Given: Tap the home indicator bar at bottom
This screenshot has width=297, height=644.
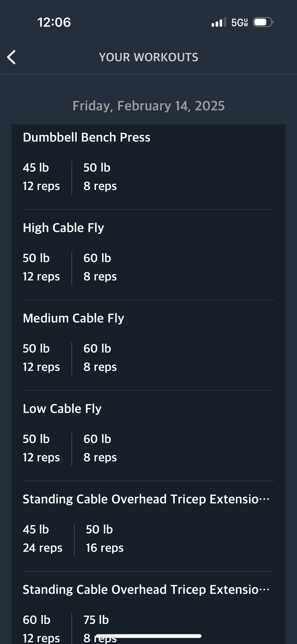Looking at the screenshot, I should tap(149, 636).
